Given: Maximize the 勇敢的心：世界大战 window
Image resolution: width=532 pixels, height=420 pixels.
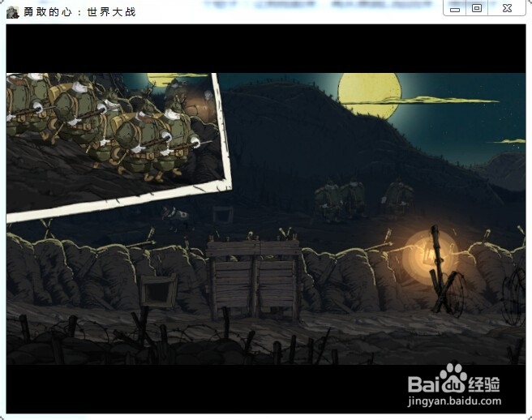Looking at the screenshot, I should coord(477,8).
